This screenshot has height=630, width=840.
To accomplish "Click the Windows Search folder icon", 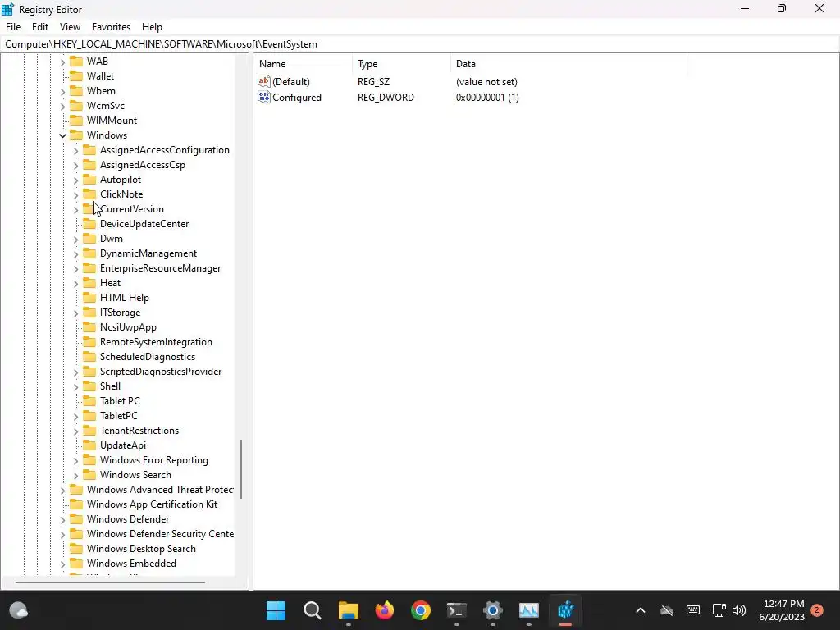I will [89, 475].
